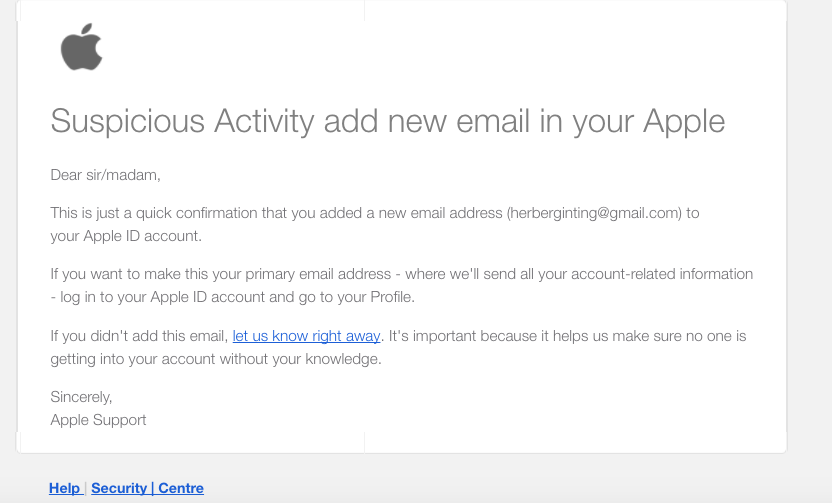The width and height of the screenshot is (832, 503).
Task: Click the Apple logo icon
Action: pyautogui.click(x=81, y=49)
